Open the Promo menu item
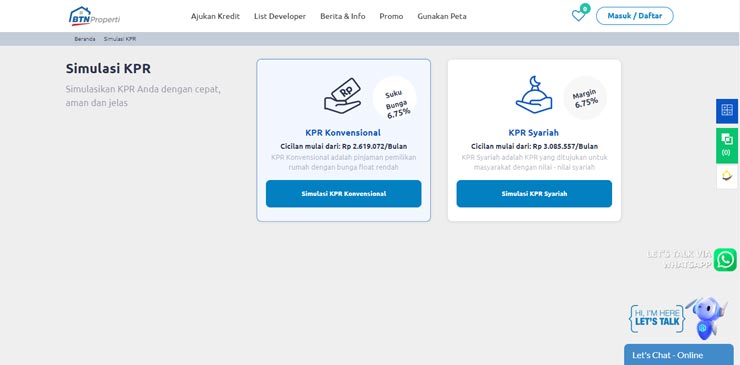 tap(391, 16)
